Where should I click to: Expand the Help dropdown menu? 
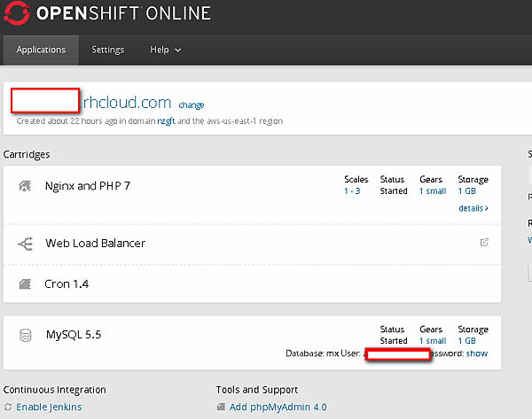[x=165, y=50]
